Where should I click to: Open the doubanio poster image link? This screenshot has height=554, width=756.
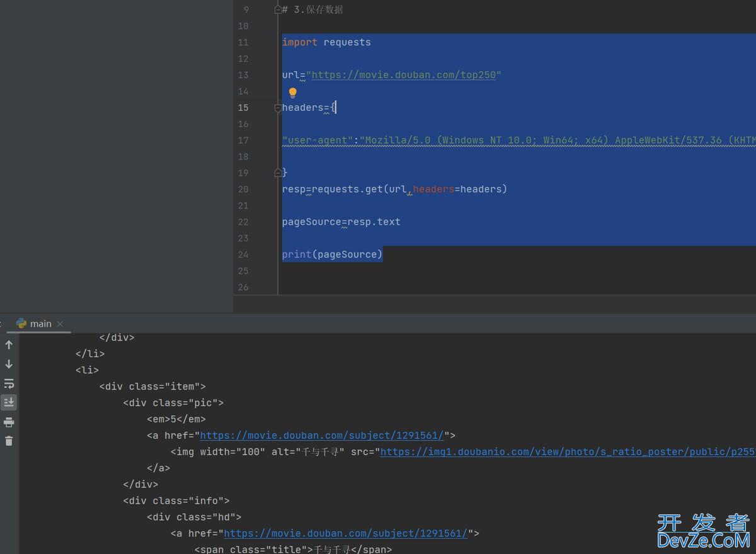pos(567,452)
